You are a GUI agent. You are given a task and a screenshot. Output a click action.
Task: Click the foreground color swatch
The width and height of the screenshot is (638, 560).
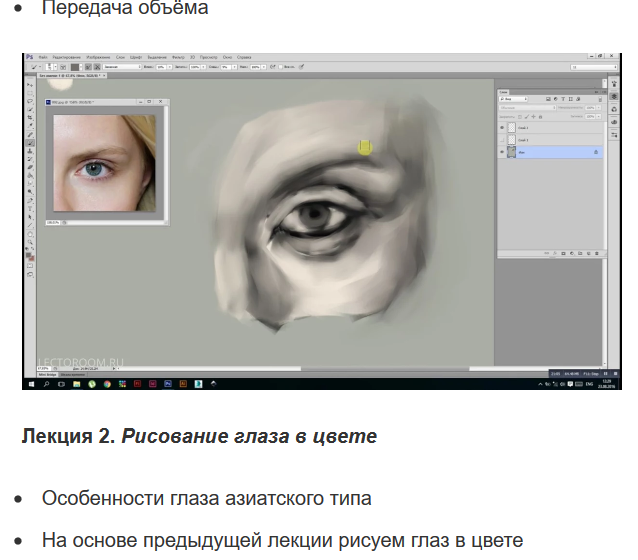point(28,255)
